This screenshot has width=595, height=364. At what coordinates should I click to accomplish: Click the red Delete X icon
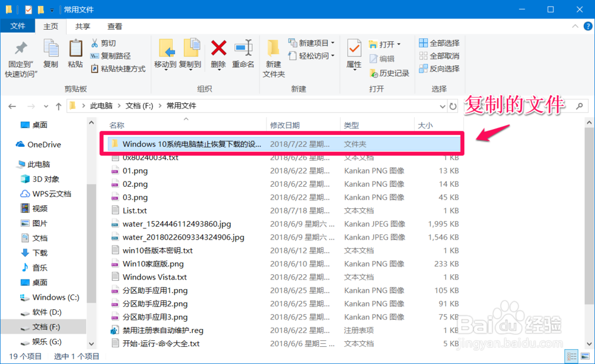pos(218,48)
